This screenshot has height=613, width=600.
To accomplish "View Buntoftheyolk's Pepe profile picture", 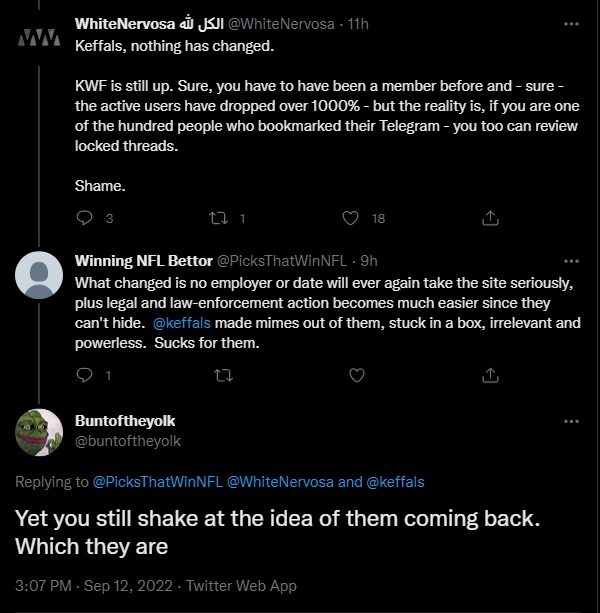I will (39, 432).
